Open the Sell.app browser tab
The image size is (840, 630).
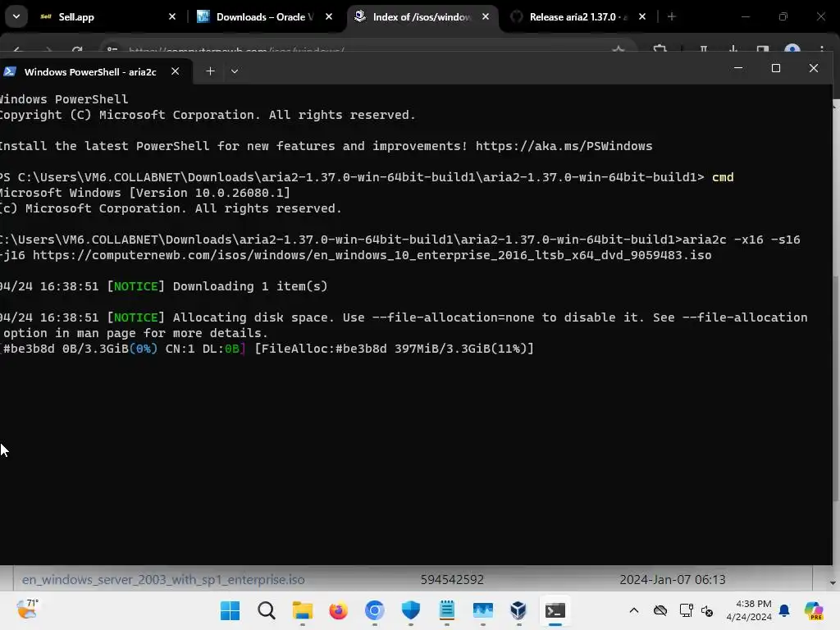106,17
